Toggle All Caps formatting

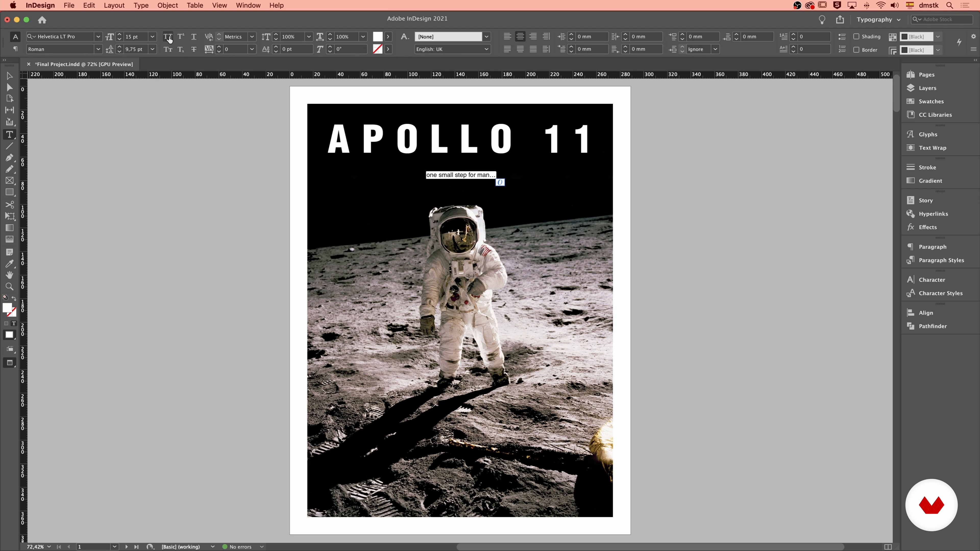(168, 36)
